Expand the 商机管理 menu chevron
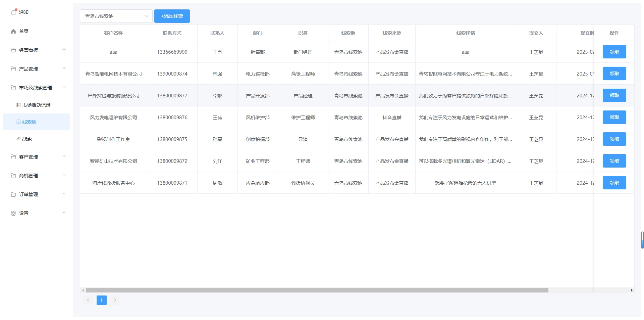This screenshot has width=644, height=320. coord(64,175)
